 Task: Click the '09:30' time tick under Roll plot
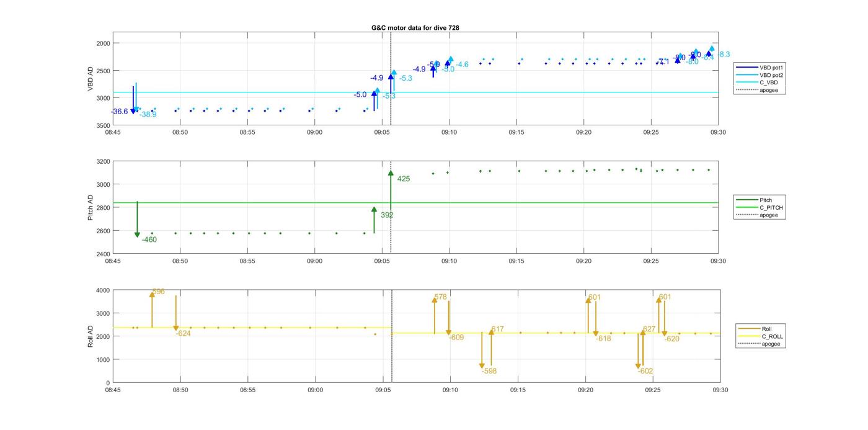[x=720, y=390]
